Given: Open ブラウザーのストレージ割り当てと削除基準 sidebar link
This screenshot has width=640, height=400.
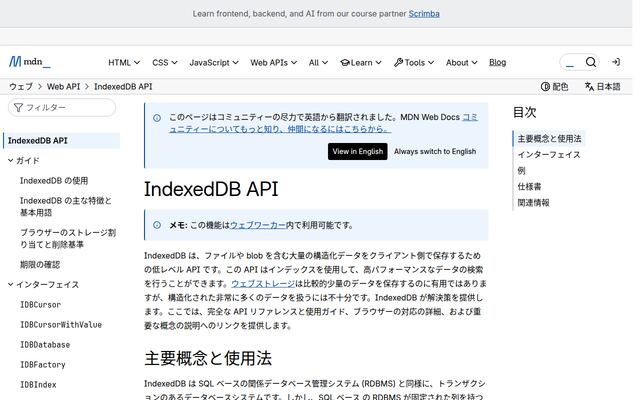Looking at the screenshot, I should click(68, 238).
